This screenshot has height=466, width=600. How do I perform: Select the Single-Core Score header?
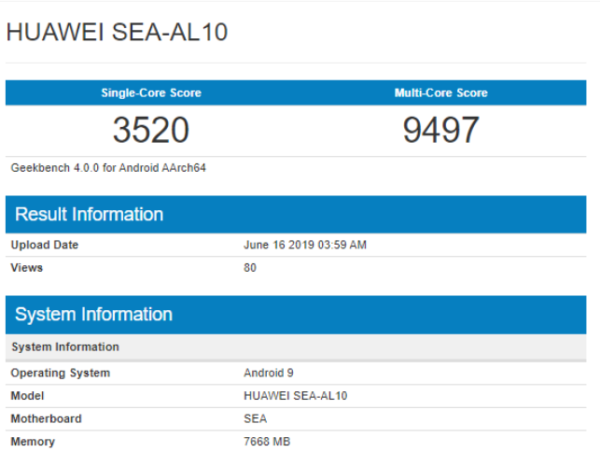[151, 93]
